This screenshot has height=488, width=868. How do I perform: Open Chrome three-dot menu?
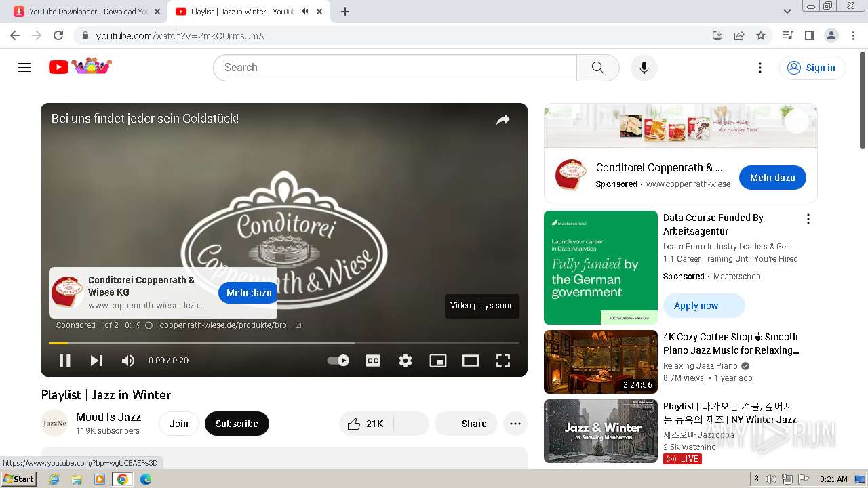853,35
